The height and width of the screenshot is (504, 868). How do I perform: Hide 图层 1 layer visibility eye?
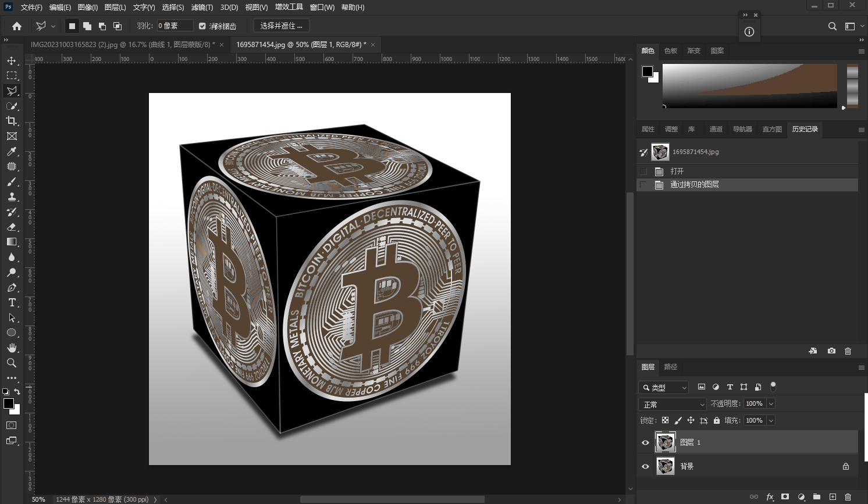645,442
